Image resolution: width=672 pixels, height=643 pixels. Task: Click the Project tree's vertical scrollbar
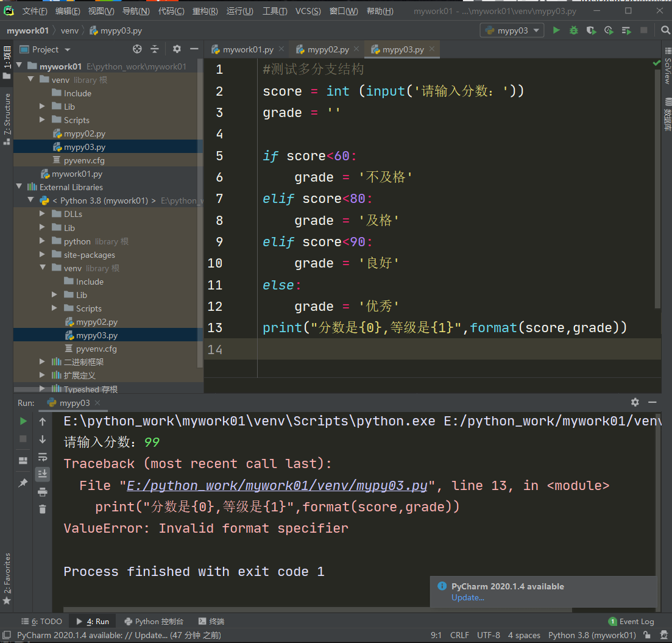[200, 215]
